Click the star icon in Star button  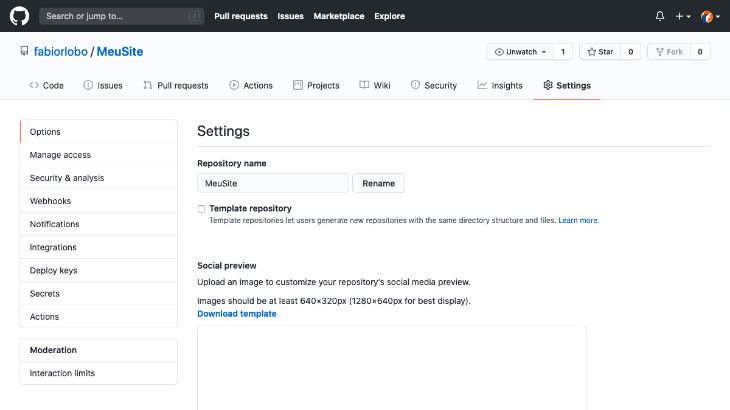point(591,52)
